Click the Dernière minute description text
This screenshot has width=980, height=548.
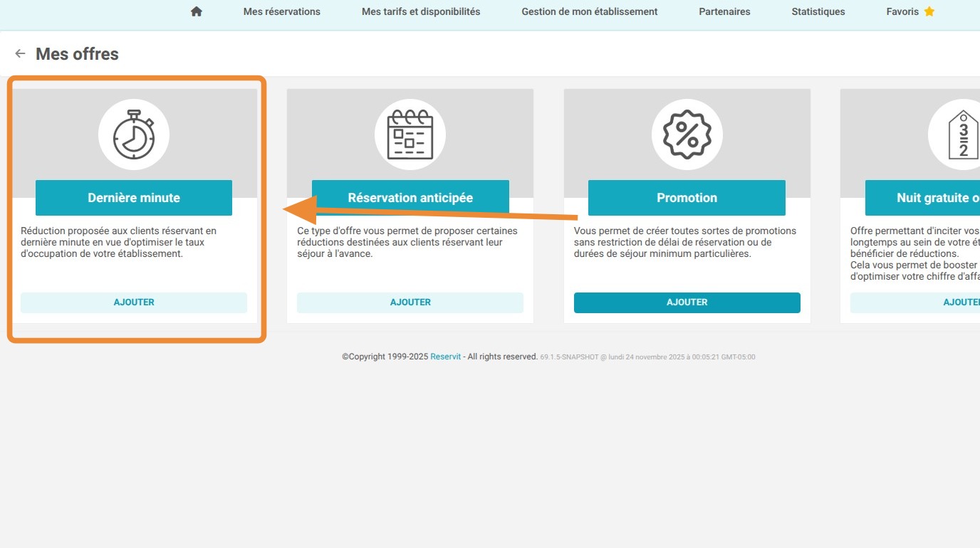point(119,242)
